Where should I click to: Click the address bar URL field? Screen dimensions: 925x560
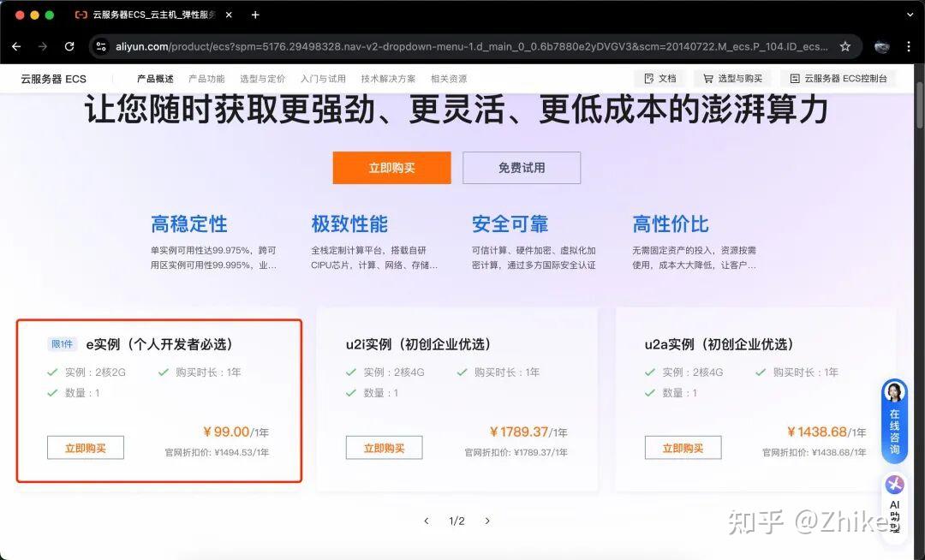[x=471, y=46]
